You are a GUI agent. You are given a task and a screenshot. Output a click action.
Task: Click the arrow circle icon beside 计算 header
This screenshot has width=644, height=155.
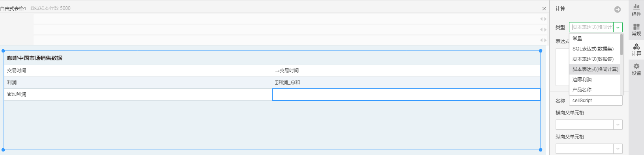618,9
